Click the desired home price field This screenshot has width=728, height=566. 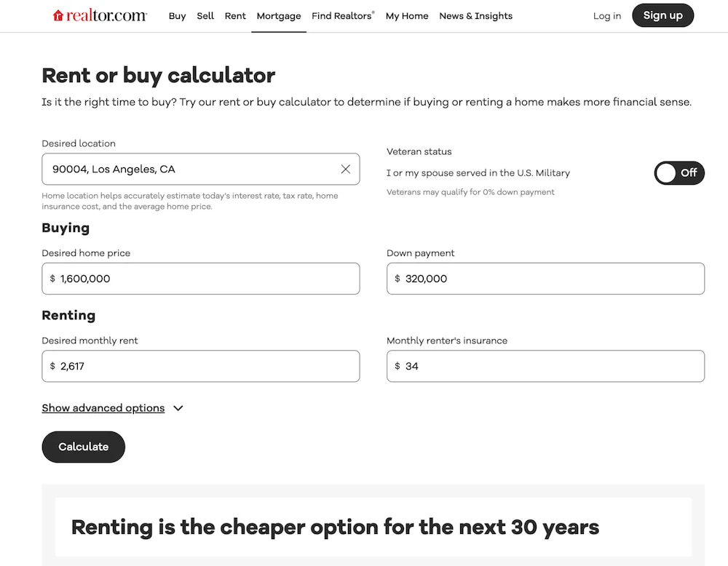[207, 279]
